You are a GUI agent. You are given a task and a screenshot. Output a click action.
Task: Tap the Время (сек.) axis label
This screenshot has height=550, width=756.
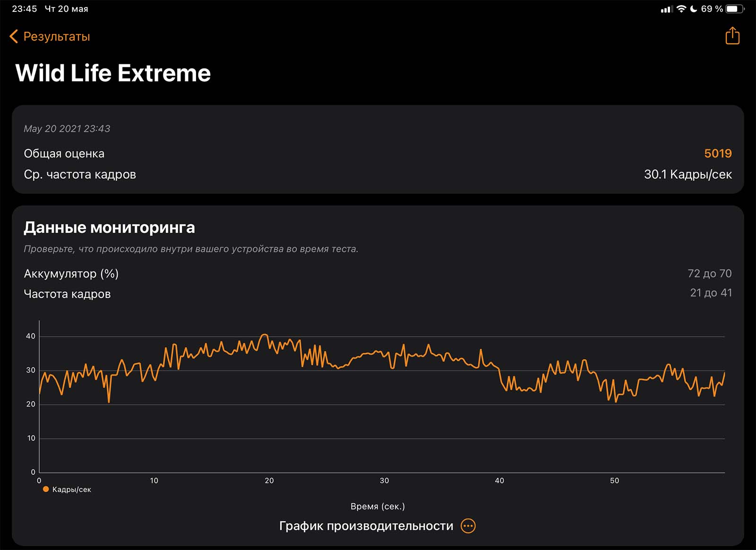coord(378,506)
